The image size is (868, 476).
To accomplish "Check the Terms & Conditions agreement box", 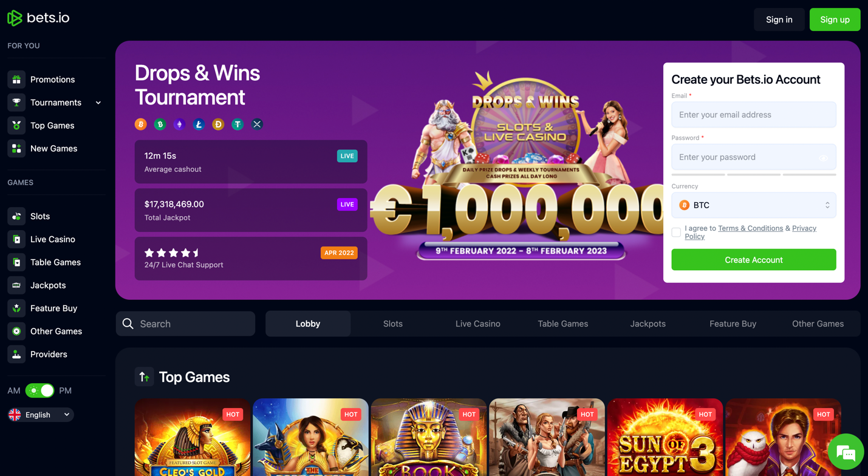I will click(676, 232).
